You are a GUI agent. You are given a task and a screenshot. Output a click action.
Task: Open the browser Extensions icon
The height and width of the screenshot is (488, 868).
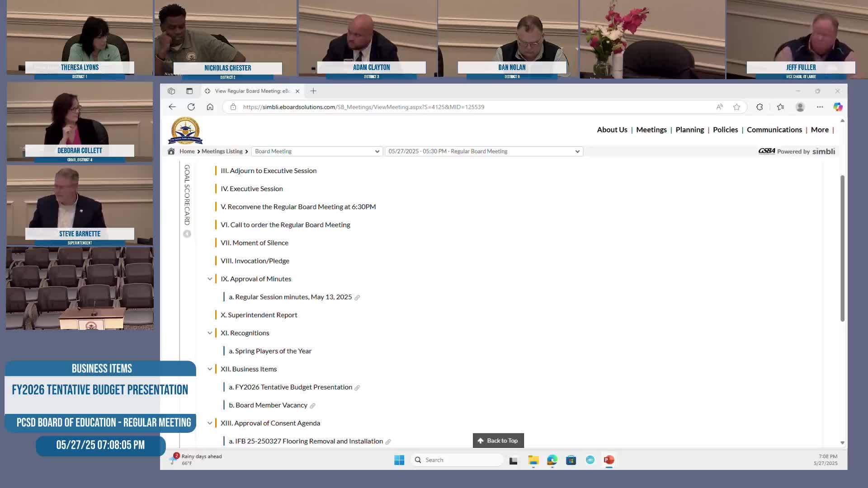coord(759,107)
